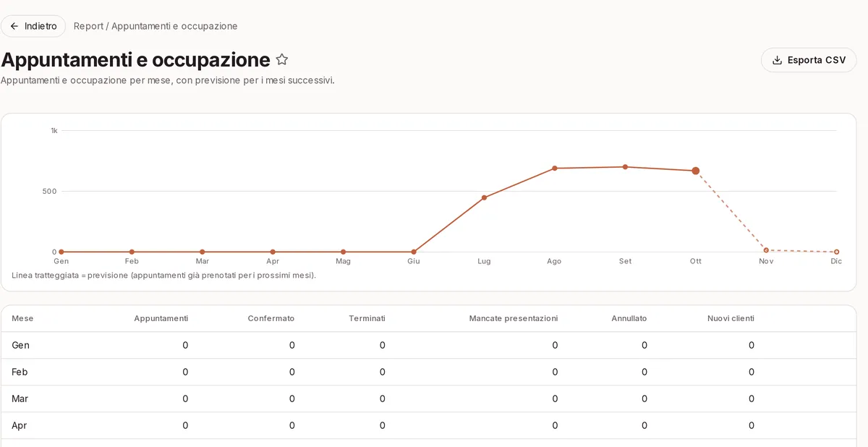Star the Appuntamenti e occupazione report

tap(282, 60)
